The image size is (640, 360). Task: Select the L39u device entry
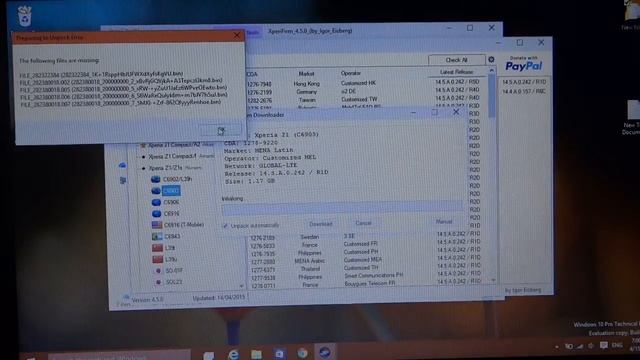coord(164,259)
